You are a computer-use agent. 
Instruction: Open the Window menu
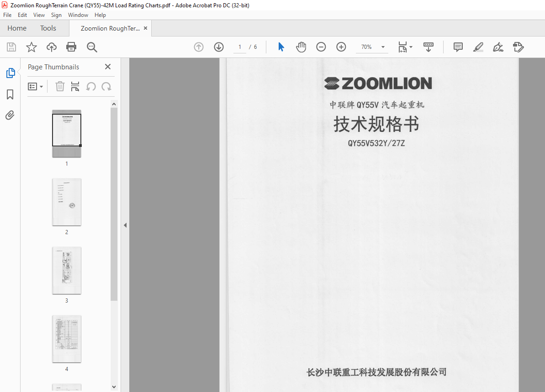coord(78,15)
